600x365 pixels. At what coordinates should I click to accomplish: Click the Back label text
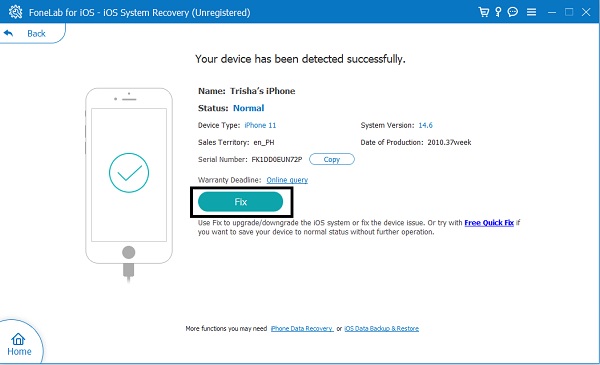pos(36,34)
